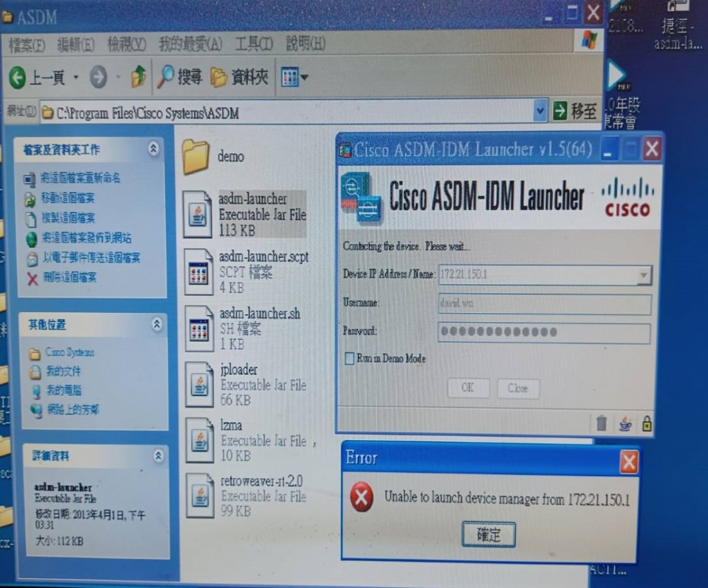Image resolution: width=708 pixels, height=588 pixels.
Task: Click Copy this file task link
Action: coord(68,218)
